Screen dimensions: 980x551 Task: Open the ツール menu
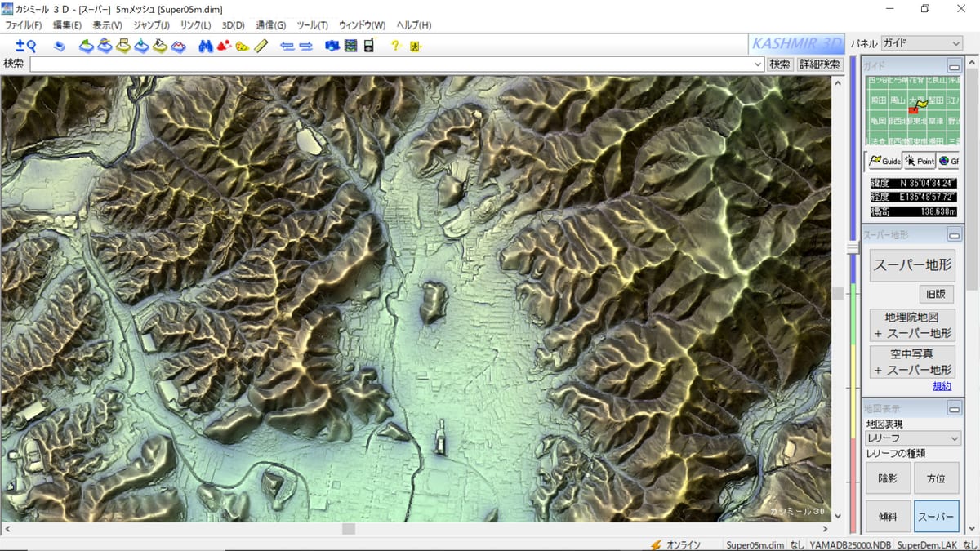coord(312,25)
